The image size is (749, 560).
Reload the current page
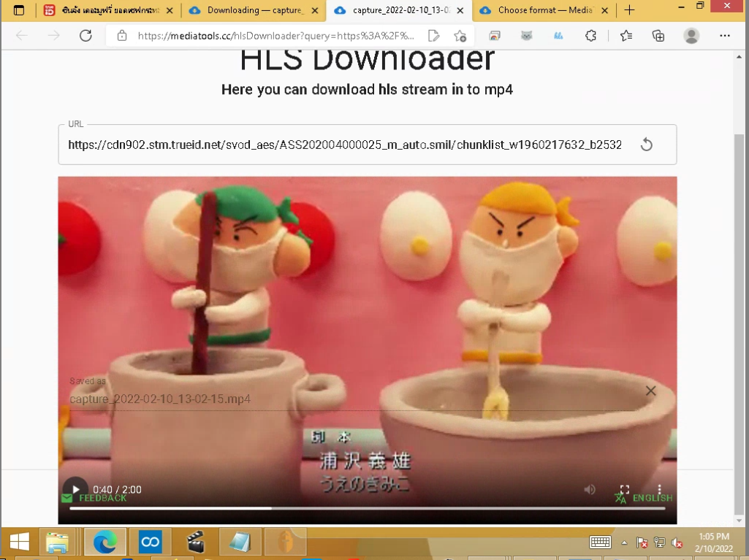[85, 35]
